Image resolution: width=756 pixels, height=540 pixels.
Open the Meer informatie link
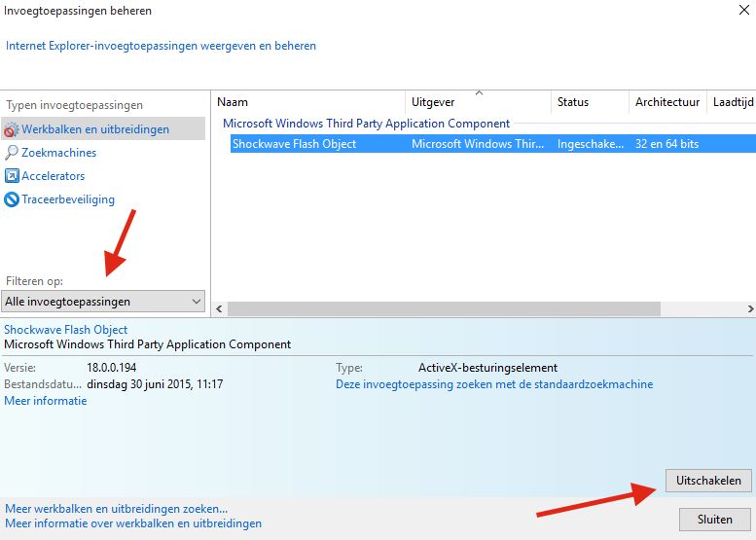point(46,401)
